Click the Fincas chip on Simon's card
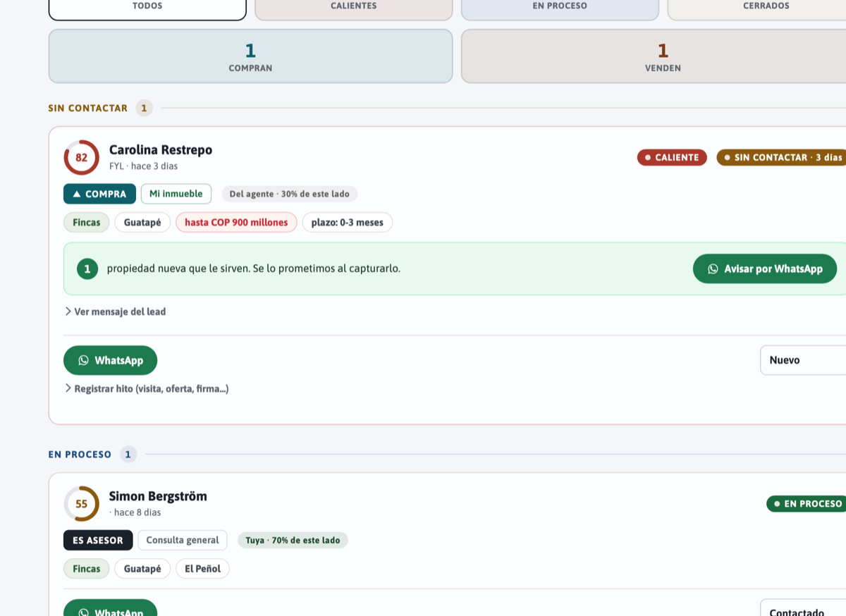Image resolution: width=846 pixels, height=616 pixels. click(x=87, y=569)
